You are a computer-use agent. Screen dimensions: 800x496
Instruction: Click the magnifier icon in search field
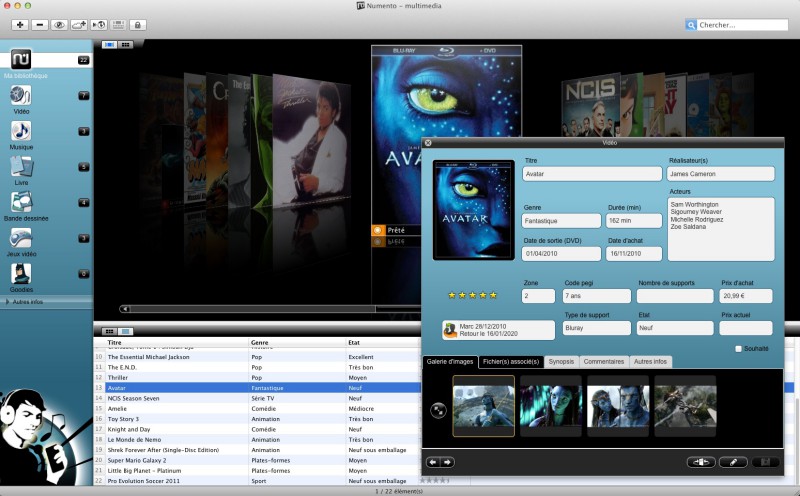(691, 25)
